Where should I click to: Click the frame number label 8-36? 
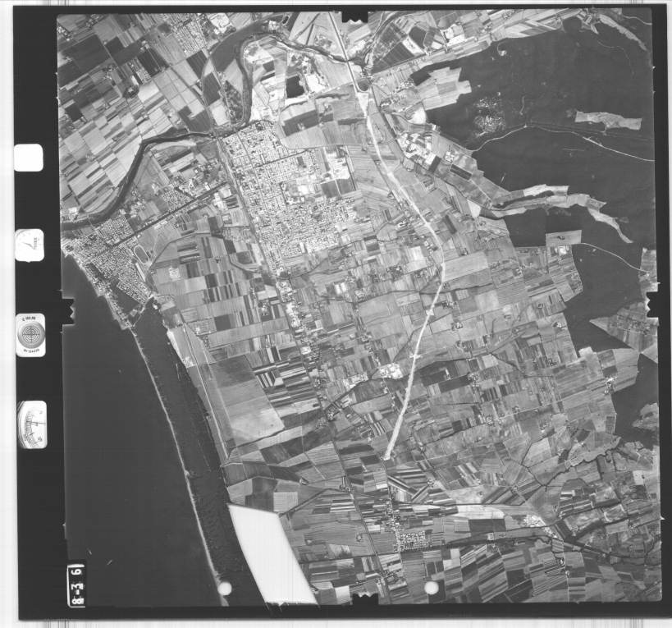(x=75, y=584)
